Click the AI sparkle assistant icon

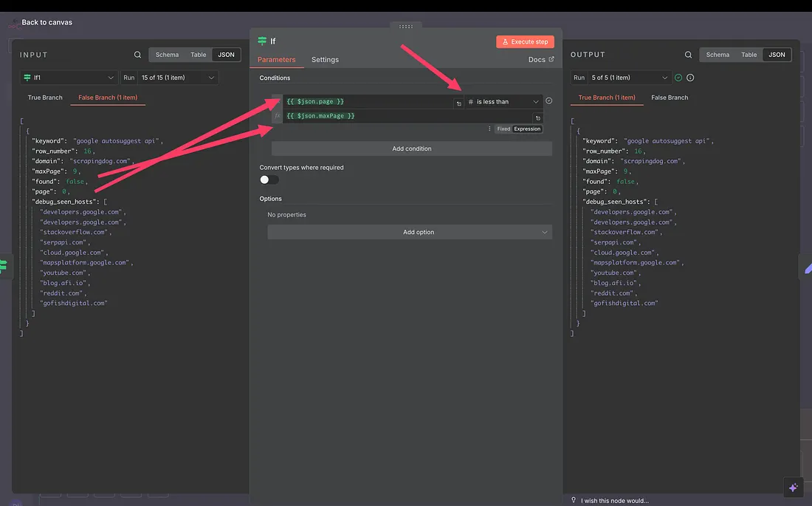794,488
